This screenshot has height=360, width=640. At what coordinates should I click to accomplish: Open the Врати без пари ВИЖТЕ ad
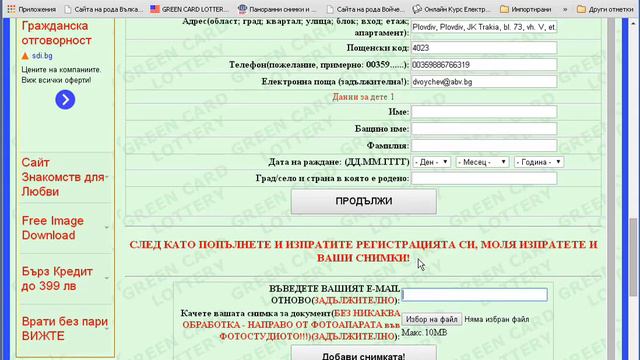click(x=64, y=329)
